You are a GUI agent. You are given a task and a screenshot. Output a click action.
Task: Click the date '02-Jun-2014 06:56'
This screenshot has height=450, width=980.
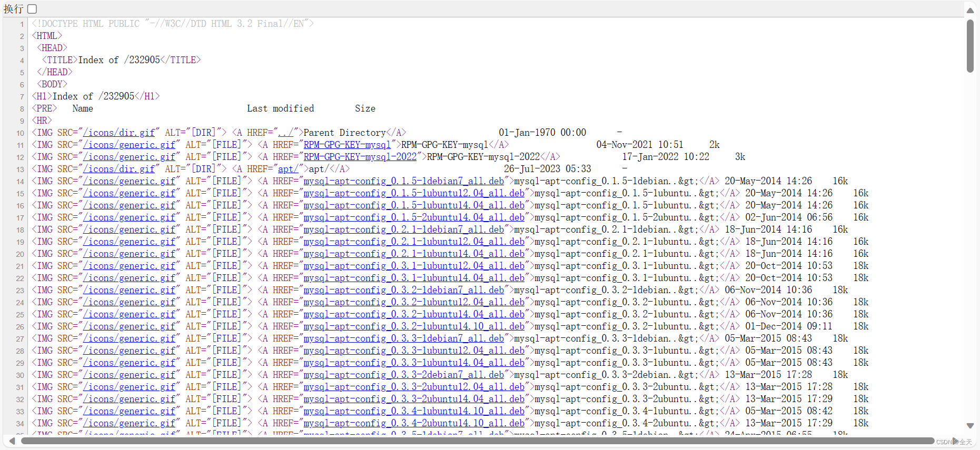click(789, 217)
